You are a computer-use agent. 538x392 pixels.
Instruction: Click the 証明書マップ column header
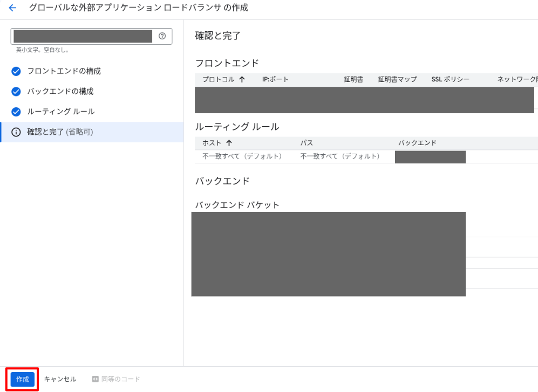coord(397,79)
